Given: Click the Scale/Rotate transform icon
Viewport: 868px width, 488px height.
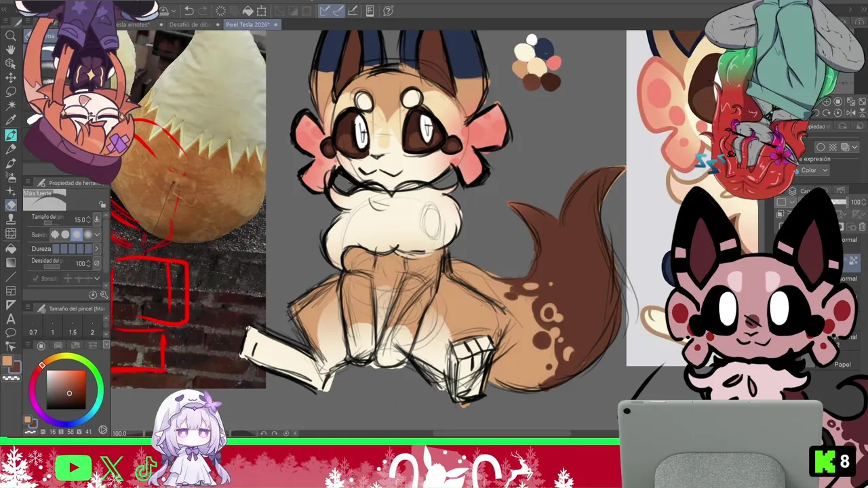Looking at the screenshot, I should pyautogui.click(x=262, y=11).
